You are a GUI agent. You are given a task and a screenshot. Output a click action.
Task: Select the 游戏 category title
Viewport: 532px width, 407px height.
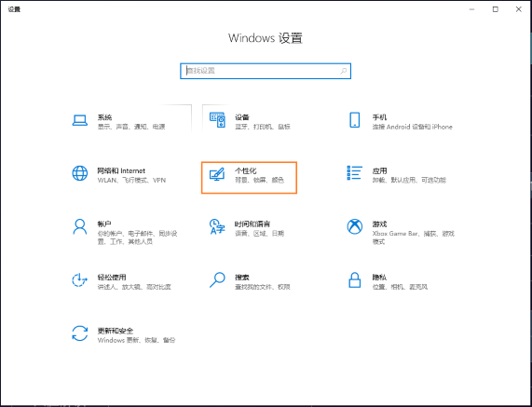(x=379, y=224)
